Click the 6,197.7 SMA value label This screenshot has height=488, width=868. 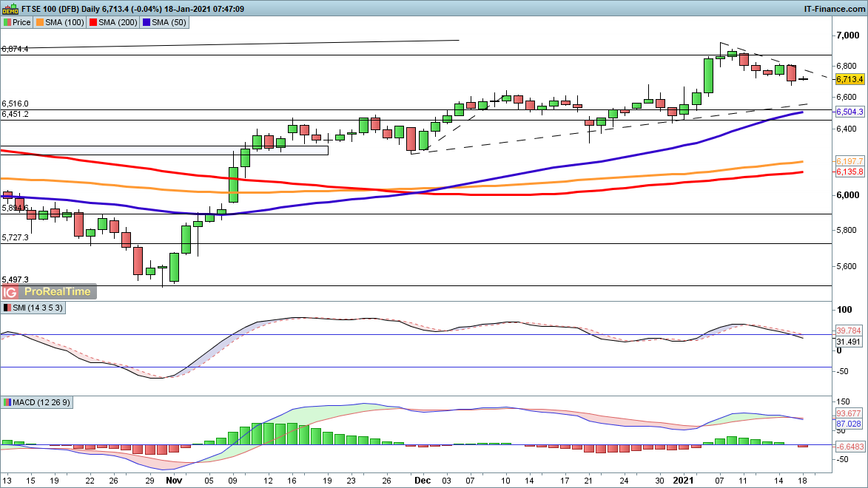(x=850, y=161)
